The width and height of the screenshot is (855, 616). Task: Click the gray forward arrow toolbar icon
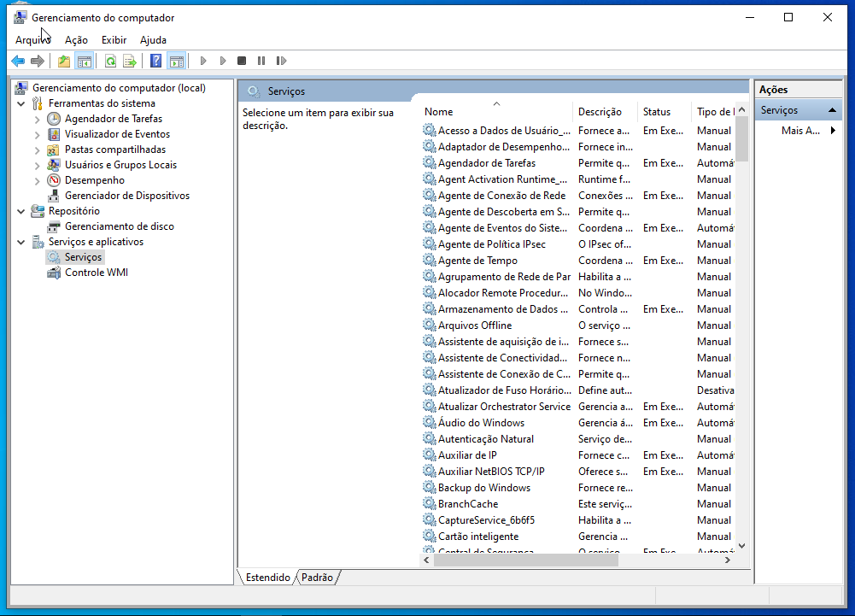tap(38, 61)
